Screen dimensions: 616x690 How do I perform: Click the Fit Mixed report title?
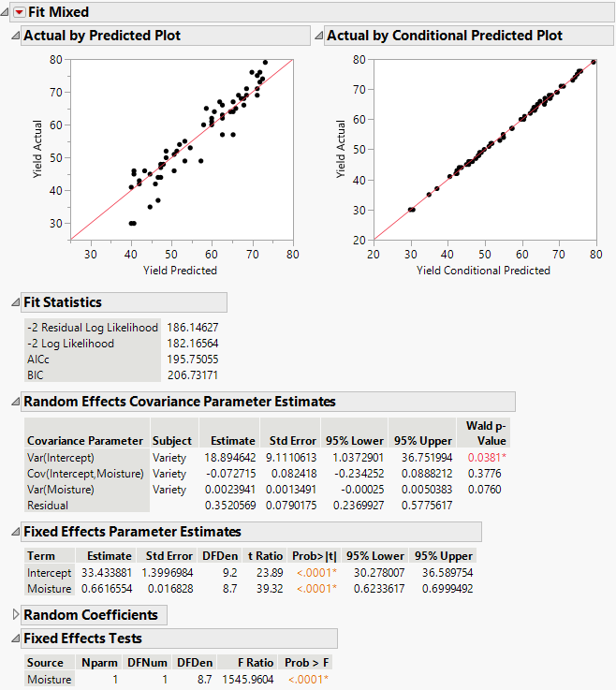pyautogui.click(x=56, y=12)
